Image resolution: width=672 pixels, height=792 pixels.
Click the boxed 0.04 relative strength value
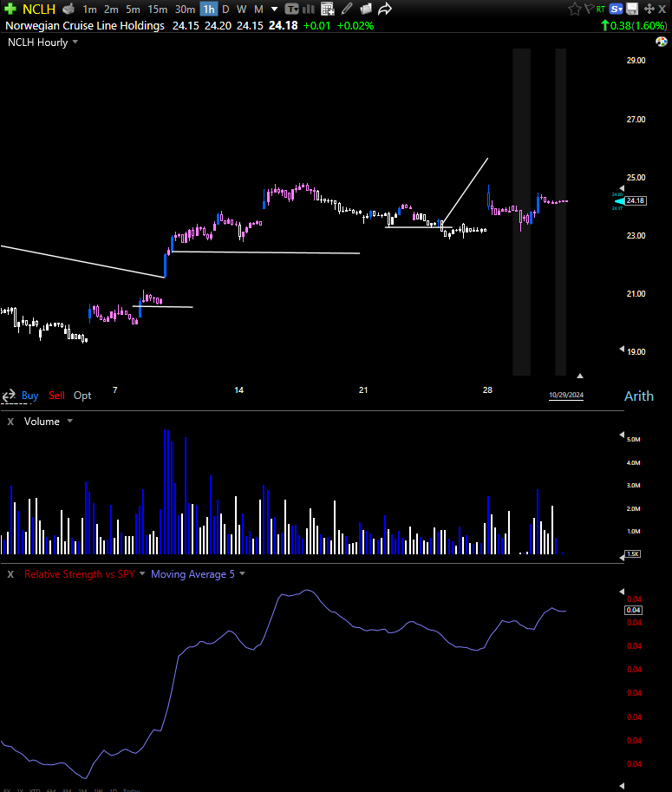click(634, 610)
